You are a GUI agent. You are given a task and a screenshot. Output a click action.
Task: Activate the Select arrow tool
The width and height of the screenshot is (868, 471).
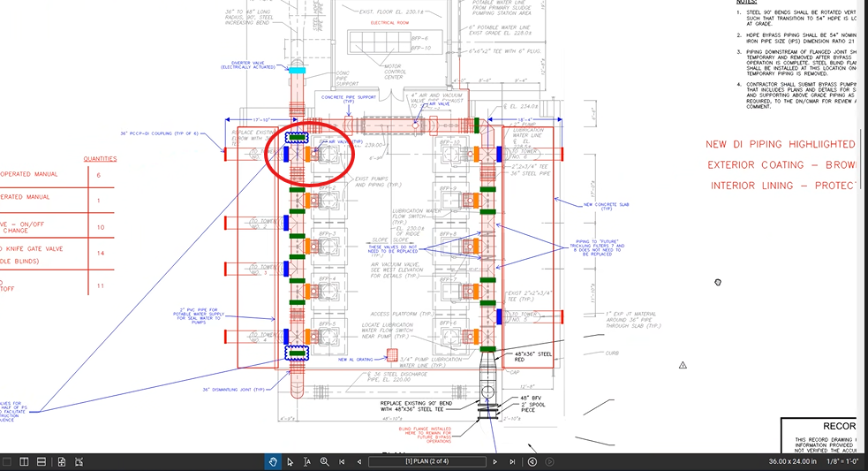(x=291, y=461)
